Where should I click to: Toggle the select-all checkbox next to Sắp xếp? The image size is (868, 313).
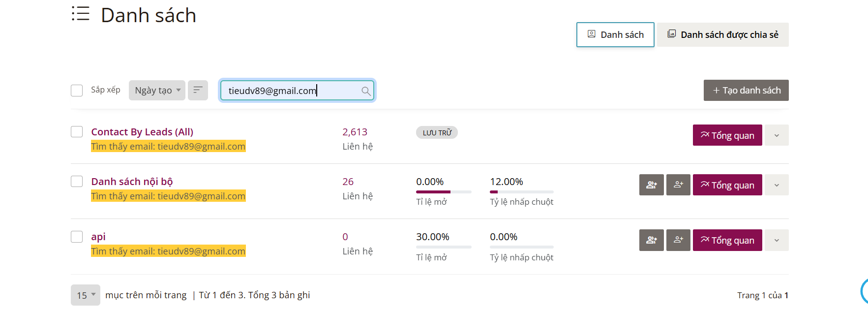77,91
